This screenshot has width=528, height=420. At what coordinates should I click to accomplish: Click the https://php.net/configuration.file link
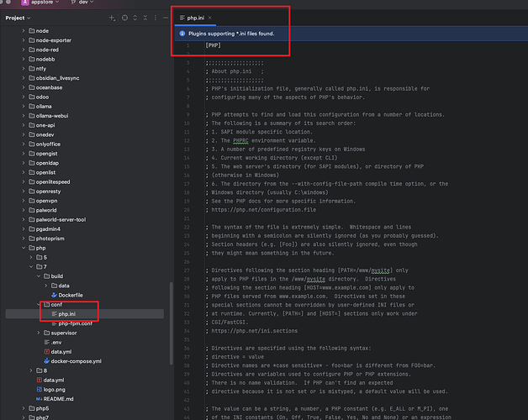point(264,210)
